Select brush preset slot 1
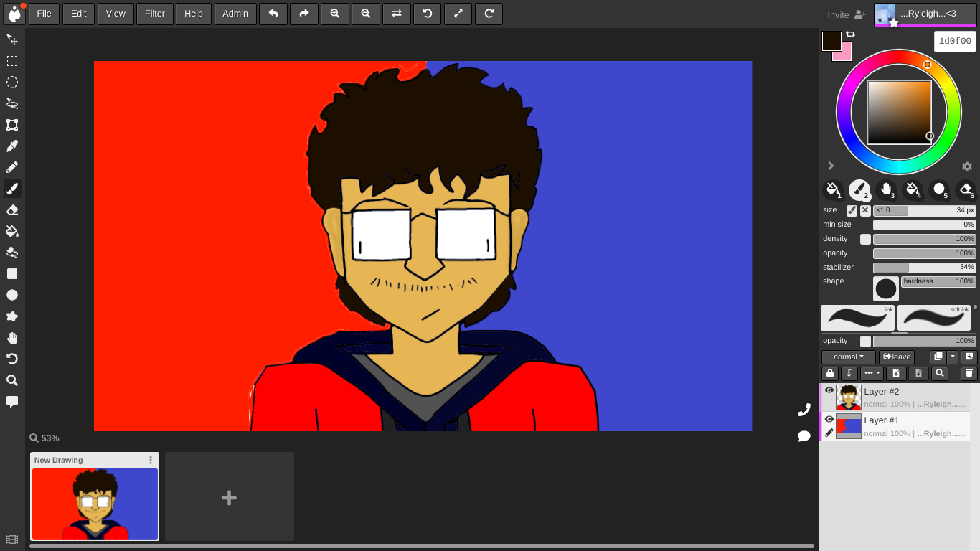 [833, 190]
